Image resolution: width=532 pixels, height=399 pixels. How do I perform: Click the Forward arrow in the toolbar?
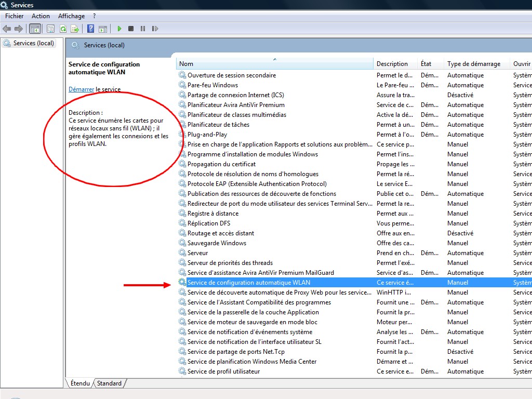coord(19,29)
